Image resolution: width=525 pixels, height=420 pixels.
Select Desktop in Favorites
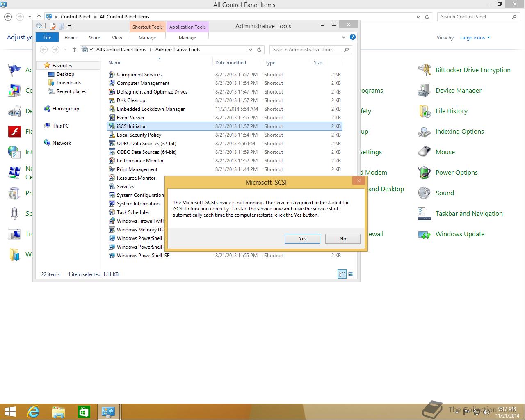[65, 74]
